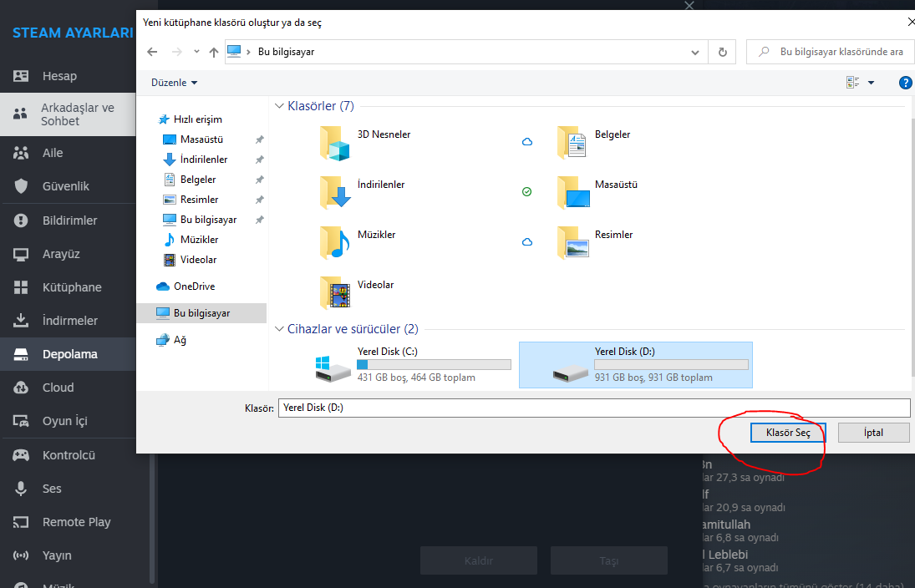Screen dimensions: 915x588
Task: Click the Yayın broadcast icon
Action: click(21, 555)
